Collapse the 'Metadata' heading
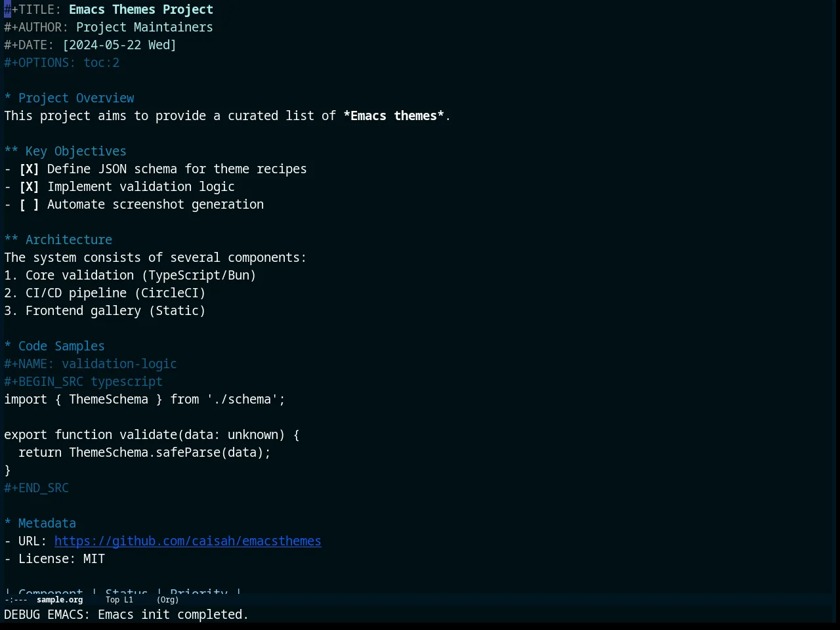 [x=40, y=523]
